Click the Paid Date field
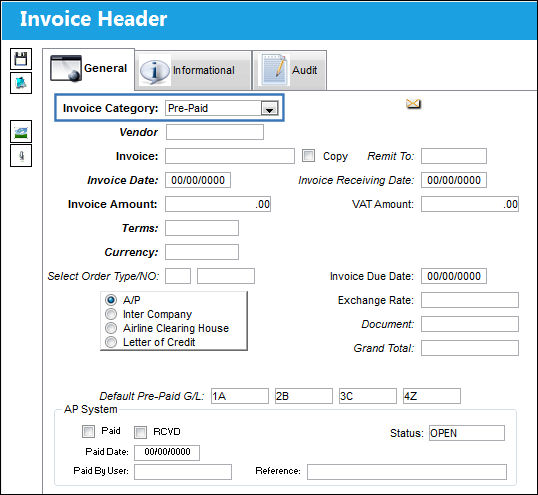The width and height of the screenshot is (538, 495). point(167,453)
